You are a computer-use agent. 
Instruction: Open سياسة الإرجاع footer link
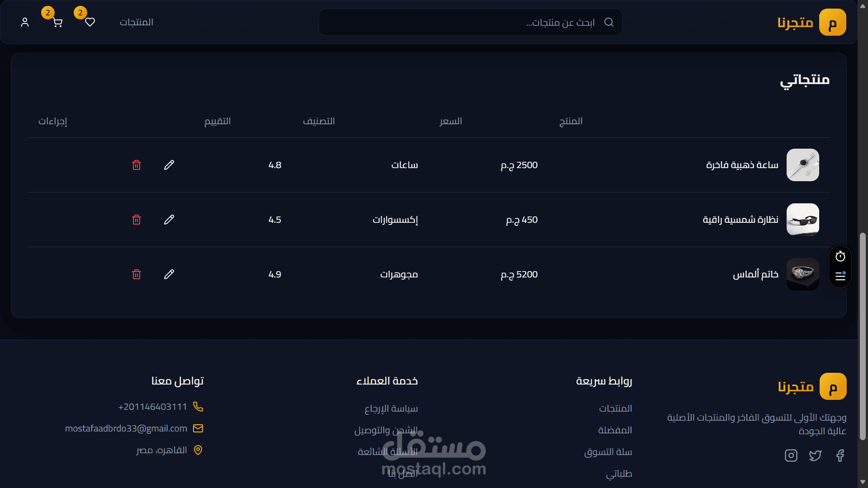391,408
